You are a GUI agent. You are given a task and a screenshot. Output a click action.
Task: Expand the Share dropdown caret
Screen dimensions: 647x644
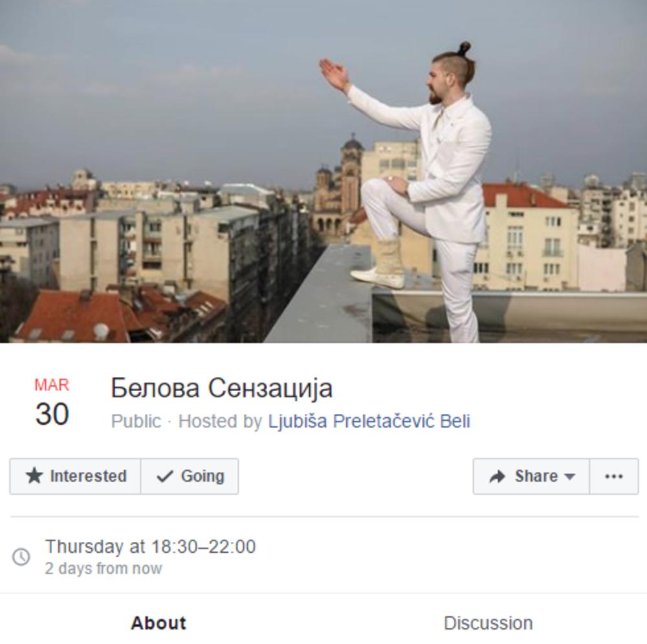(x=570, y=477)
